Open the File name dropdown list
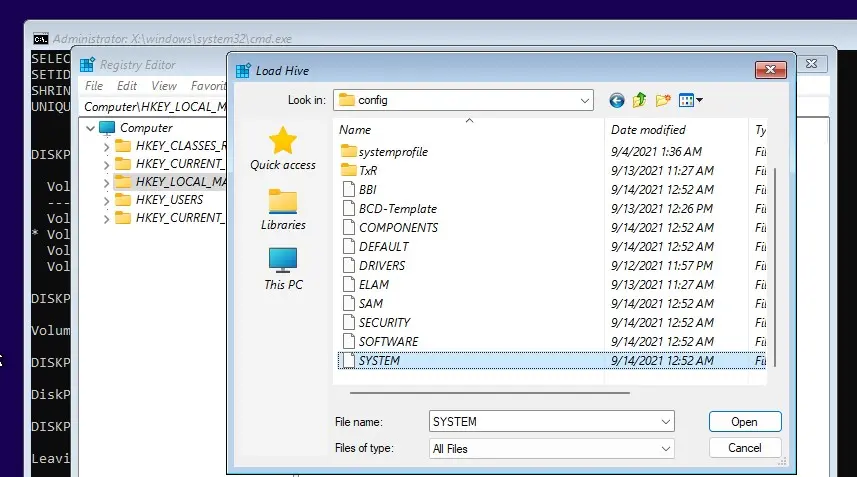This screenshot has height=477, width=857. (x=665, y=422)
